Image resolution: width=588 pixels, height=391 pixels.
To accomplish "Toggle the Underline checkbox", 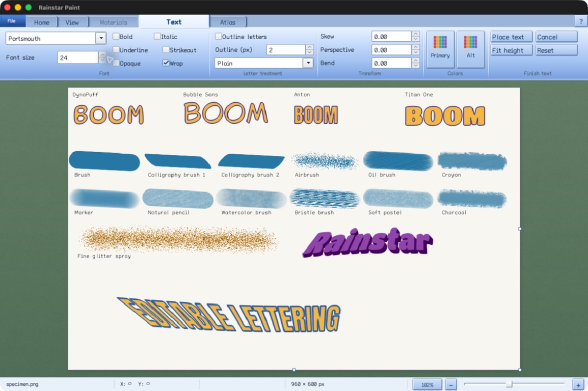I will click(x=116, y=49).
